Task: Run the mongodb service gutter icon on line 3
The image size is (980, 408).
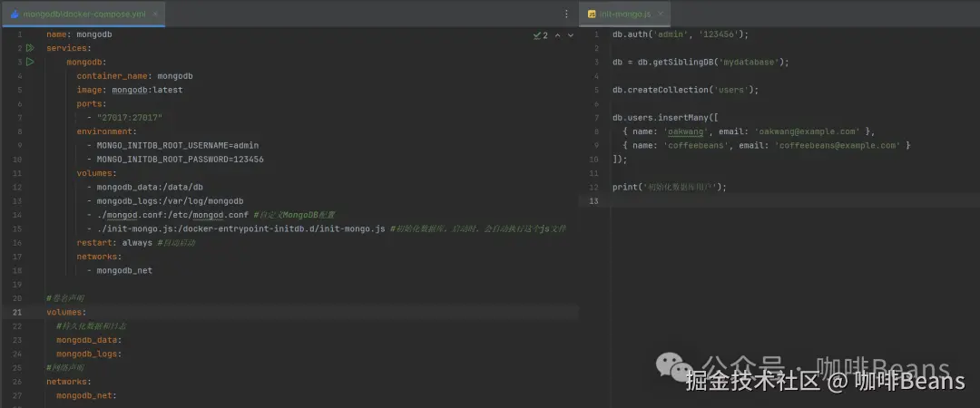Action: click(29, 62)
